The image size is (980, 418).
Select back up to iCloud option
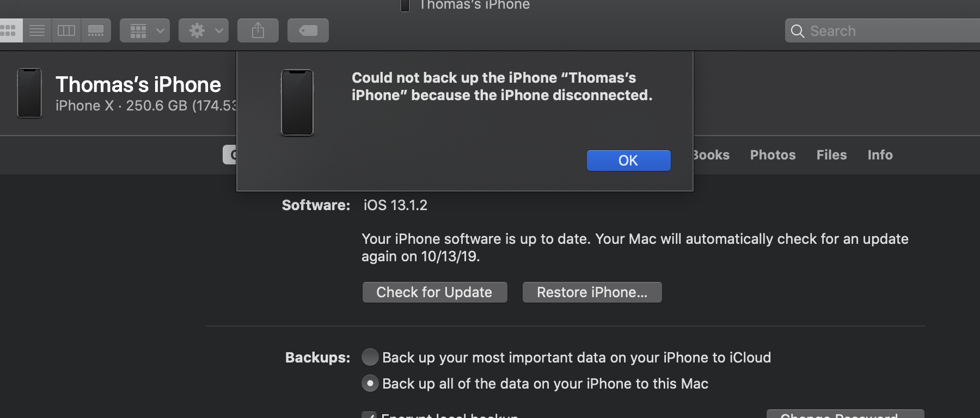click(x=370, y=357)
